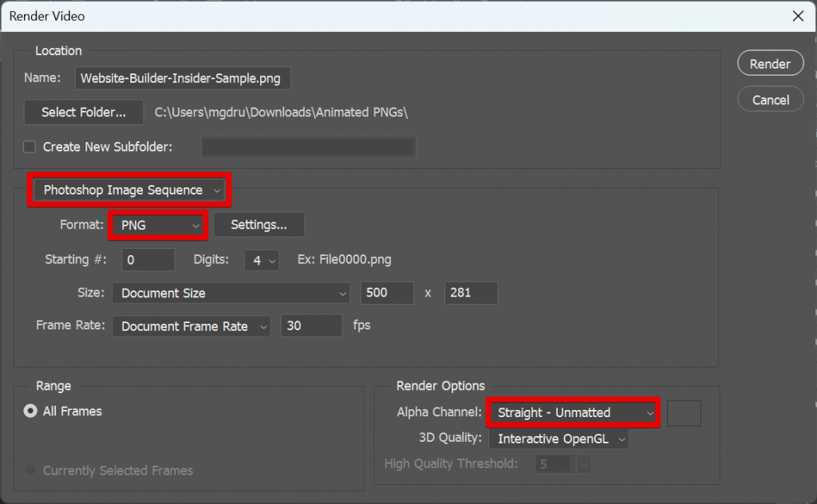Expand the Digits dropdown

(x=262, y=260)
